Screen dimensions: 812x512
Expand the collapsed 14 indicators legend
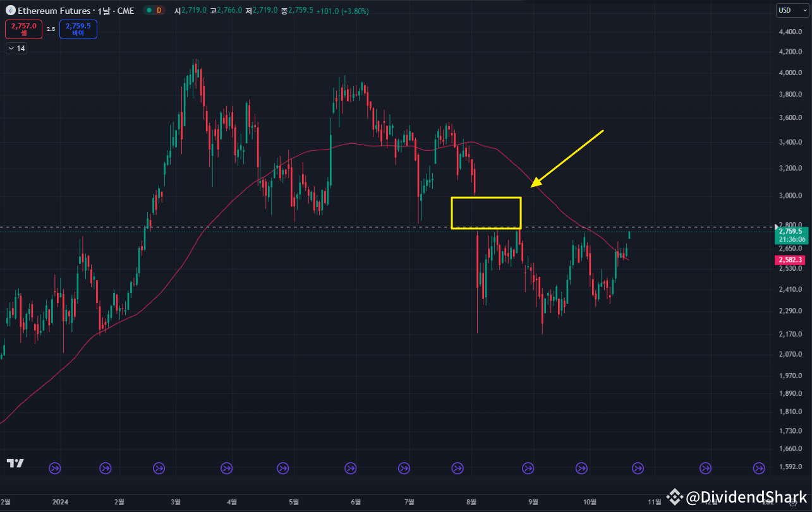tap(16, 49)
